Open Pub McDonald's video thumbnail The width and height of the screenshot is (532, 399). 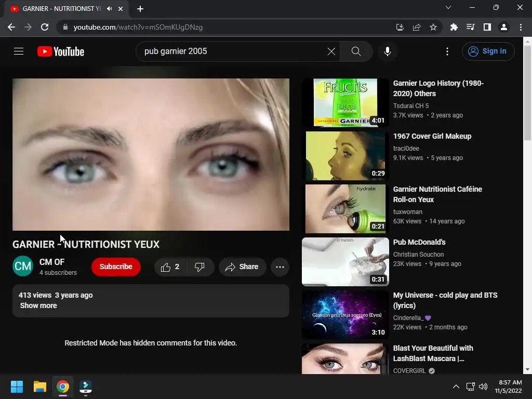click(x=345, y=262)
